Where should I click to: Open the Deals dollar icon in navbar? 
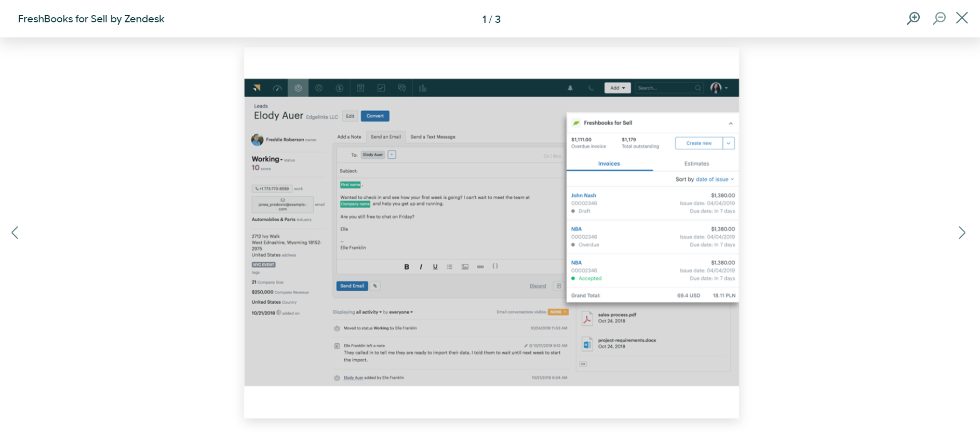point(340,88)
